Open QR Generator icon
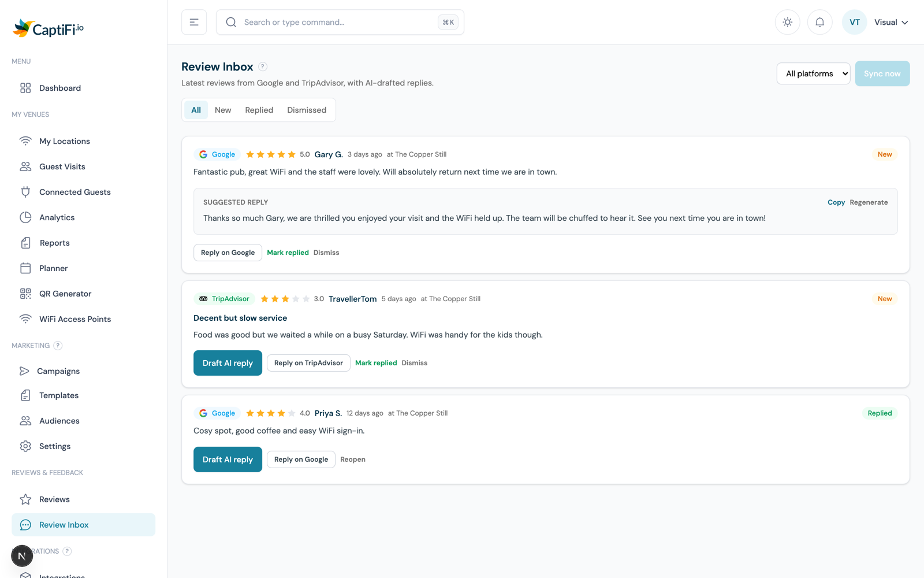Image resolution: width=924 pixels, height=578 pixels. [25, 294]
